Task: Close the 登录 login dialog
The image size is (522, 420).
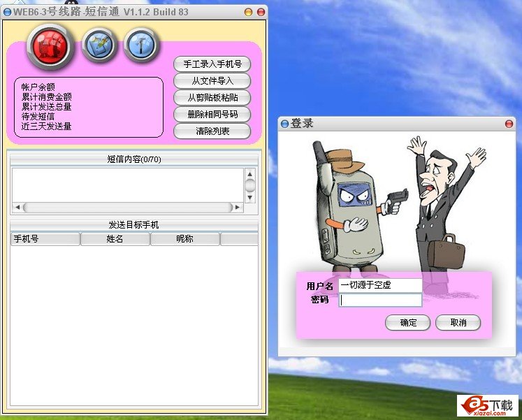Action: (x=509, y=124)
